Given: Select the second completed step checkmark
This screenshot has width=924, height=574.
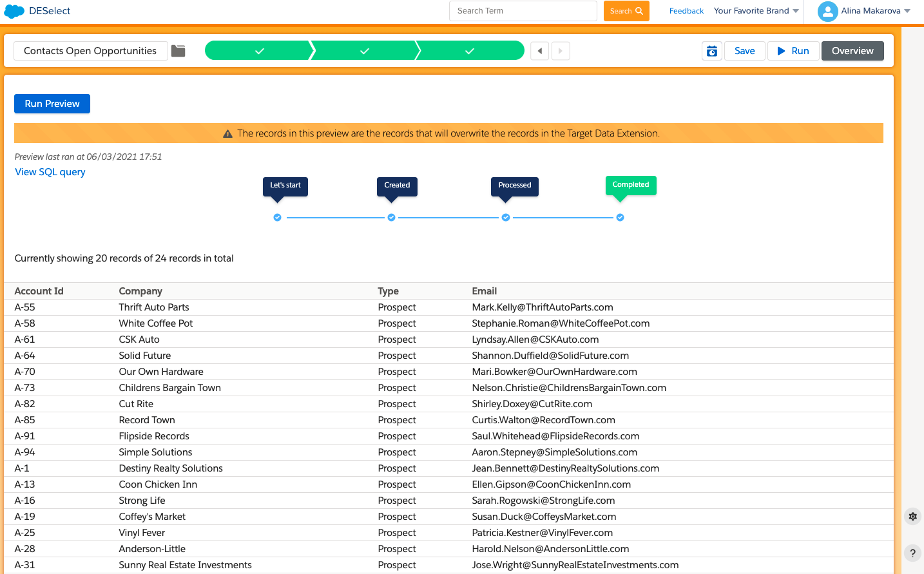Looking at the screenshot, I should [365, 51].
